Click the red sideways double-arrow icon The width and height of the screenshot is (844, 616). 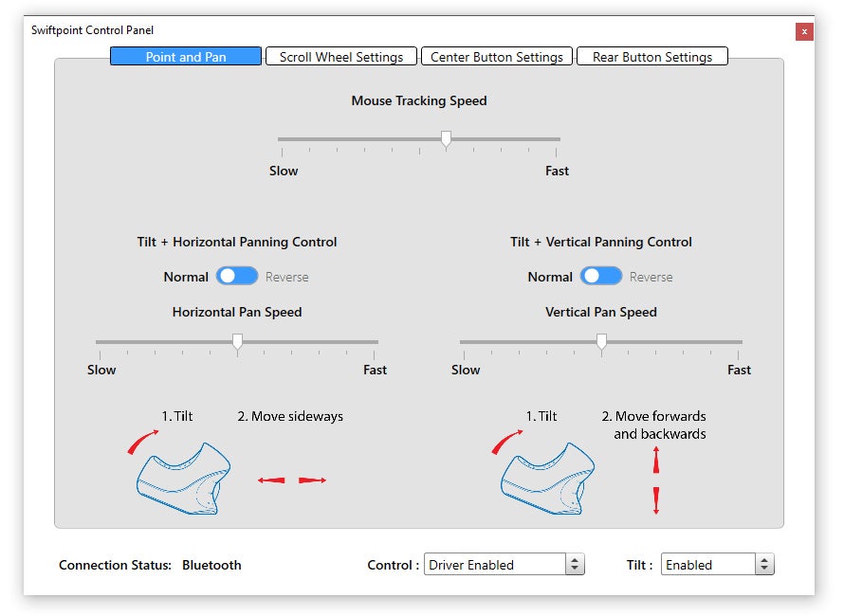point(292,480)
